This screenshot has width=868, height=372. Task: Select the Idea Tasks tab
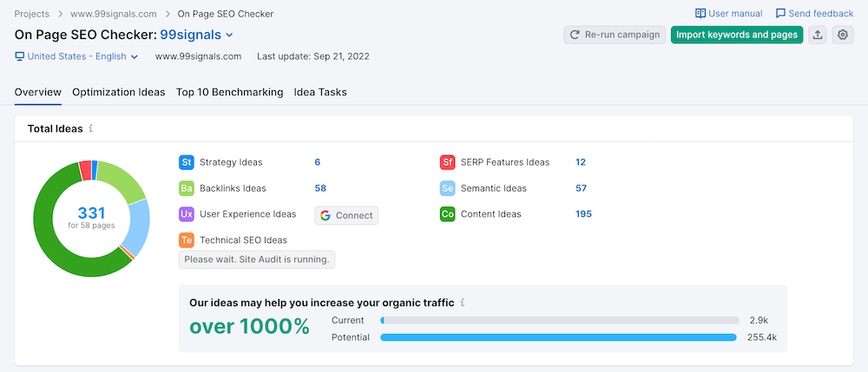tap(320, 92)
